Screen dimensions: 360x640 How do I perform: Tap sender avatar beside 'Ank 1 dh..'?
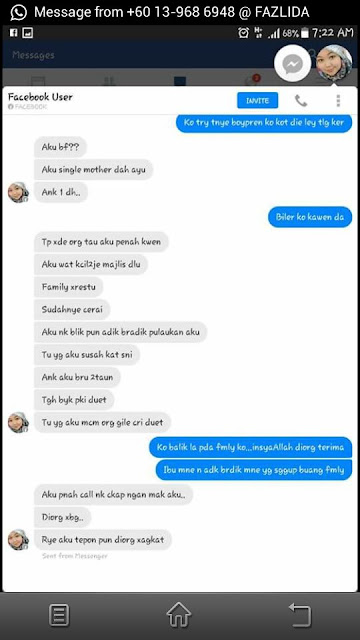tap(18, 192)
